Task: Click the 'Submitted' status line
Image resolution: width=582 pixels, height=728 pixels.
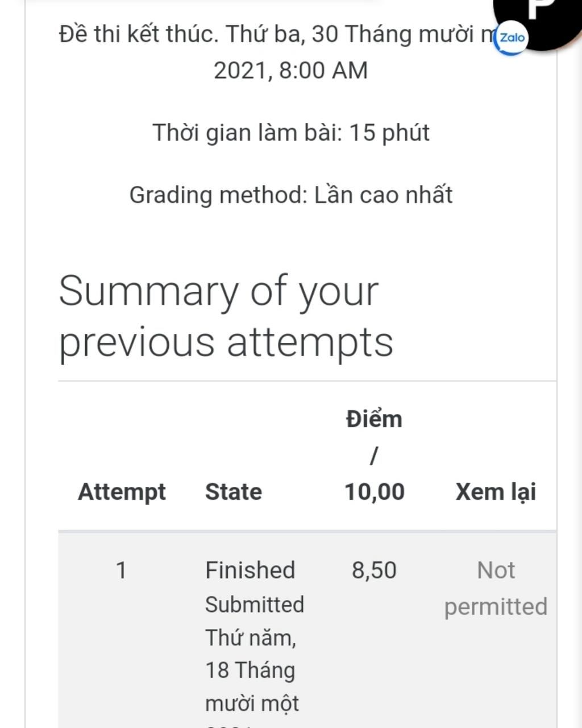Action: (255, 605)
